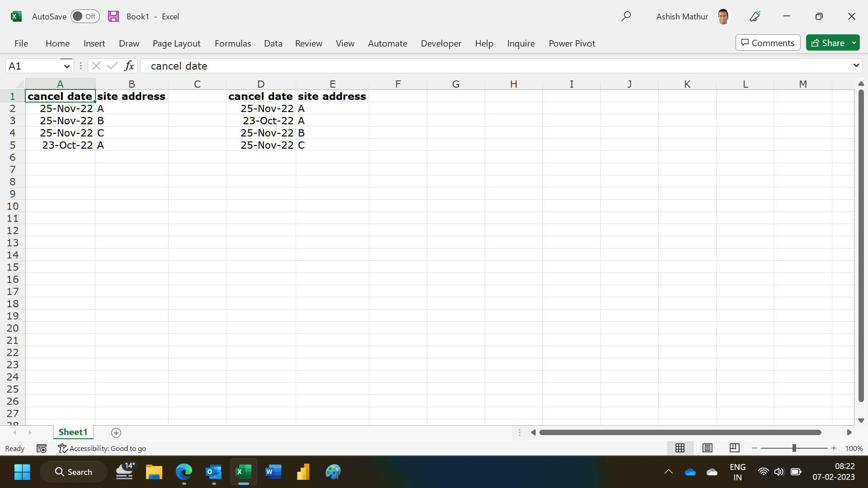Click the pen icon next to the profile picture
Screen dimensions: 868x488
pyautogui.click(x=755, y=16)
